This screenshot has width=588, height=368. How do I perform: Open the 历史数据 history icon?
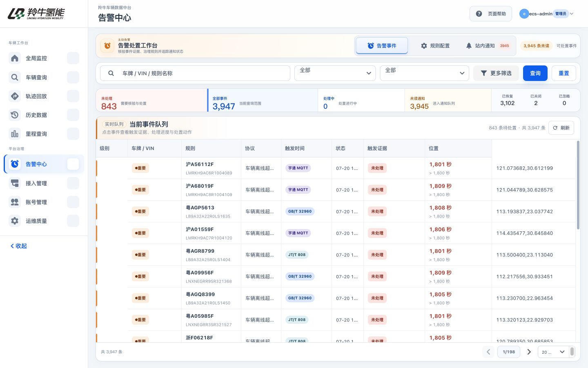15,115
